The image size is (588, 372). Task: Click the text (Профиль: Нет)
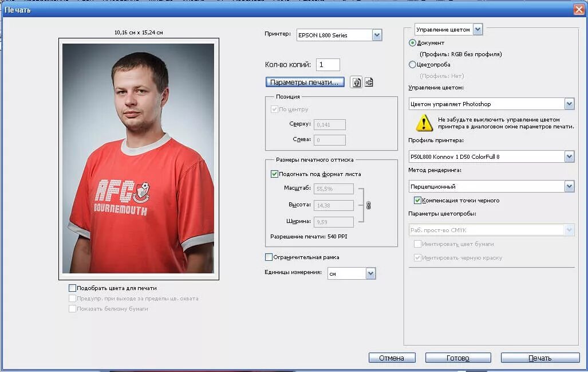click(442, 76)
